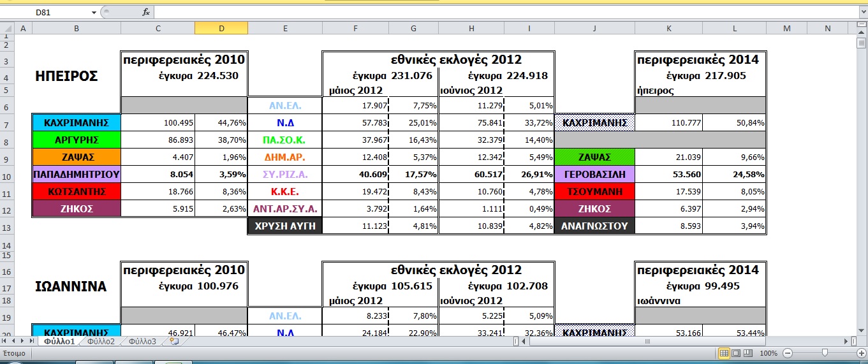Viewport: 868px width, 364px height.
Task: Select column D header
Action: (221, 28)
